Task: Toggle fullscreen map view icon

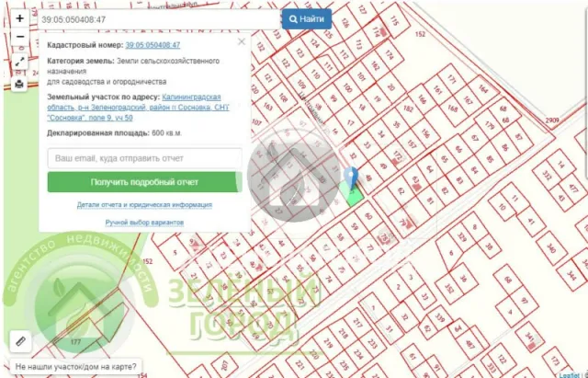Action: point(20,62)
